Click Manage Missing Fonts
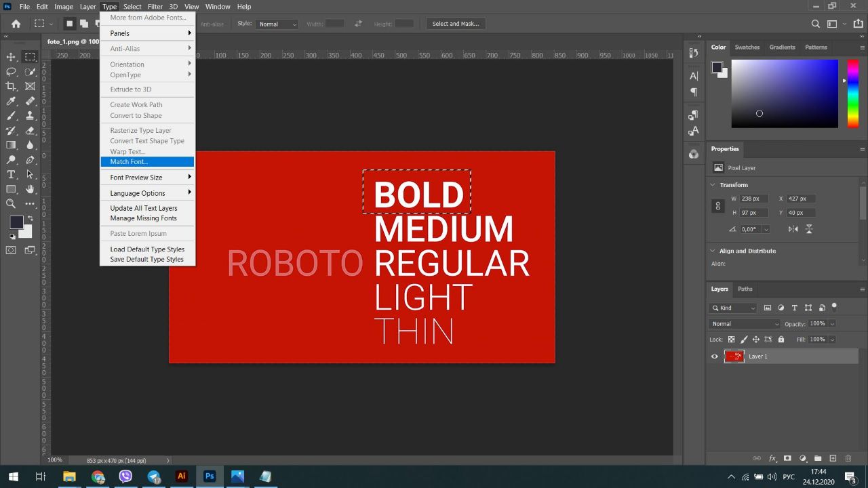The width and height of the screenshot is (868, 488). click(x=144, y=218)
